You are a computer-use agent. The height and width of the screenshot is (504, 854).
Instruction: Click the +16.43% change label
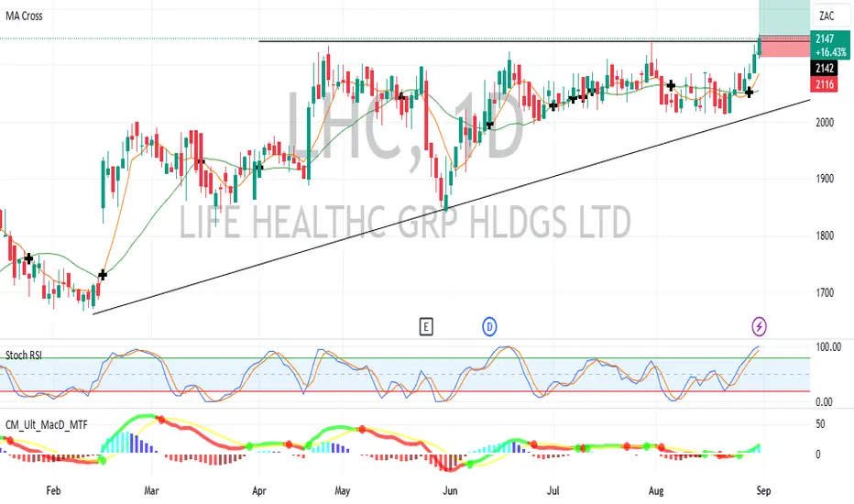(831, 52)
